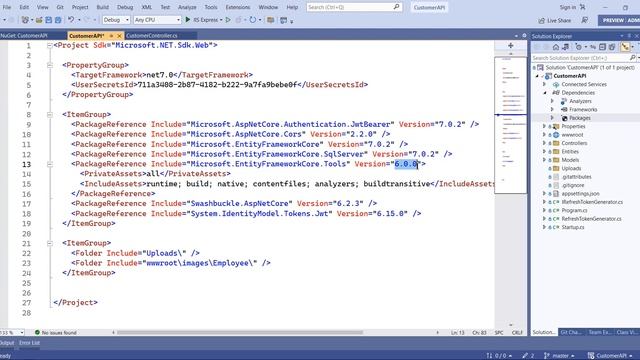Click the Undo toolbar icon
This screenshot has width=640, height=360.
pos(71,20)
